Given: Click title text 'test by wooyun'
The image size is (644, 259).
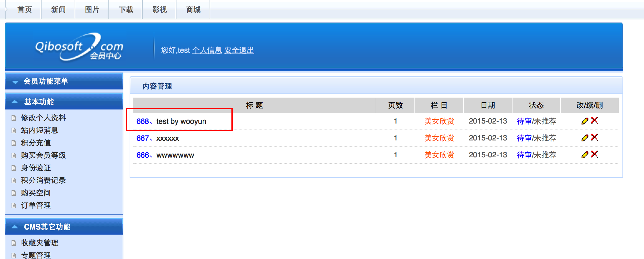Looking at the screenshot, I should [x=181, y=121].
